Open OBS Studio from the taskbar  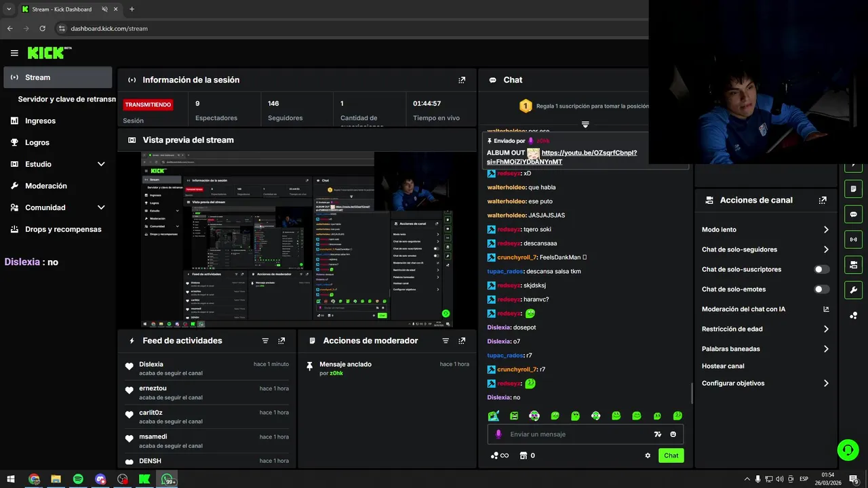122,479
